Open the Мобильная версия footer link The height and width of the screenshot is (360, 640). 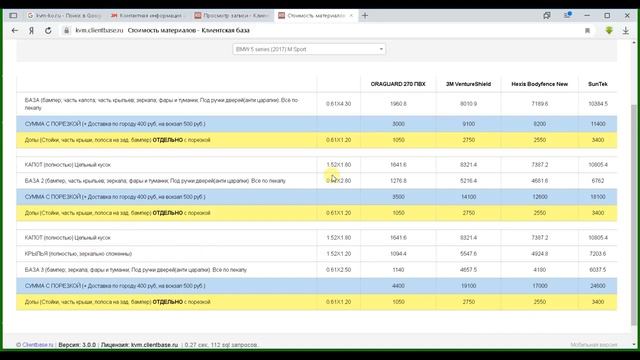pos(593,345)
